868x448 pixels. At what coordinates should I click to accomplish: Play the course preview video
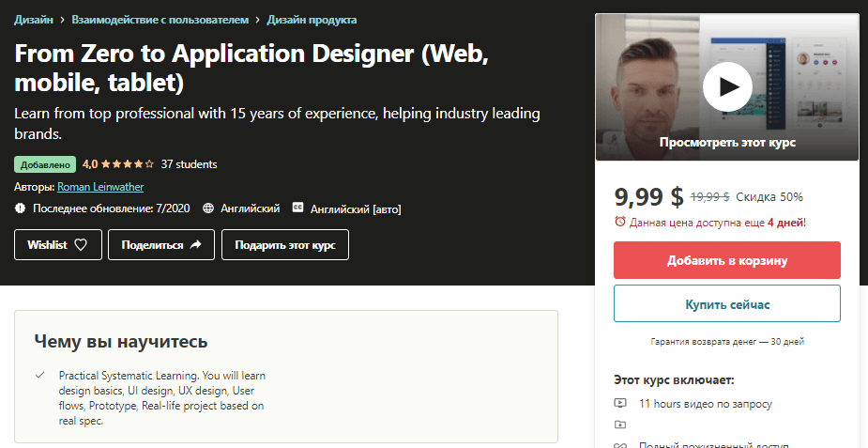(727, 87)
